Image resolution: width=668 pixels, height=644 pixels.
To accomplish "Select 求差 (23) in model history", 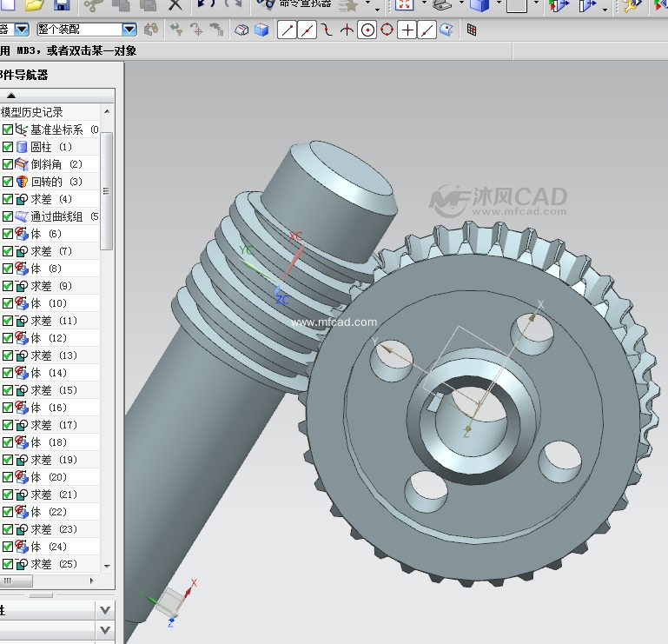I will 54,529.
